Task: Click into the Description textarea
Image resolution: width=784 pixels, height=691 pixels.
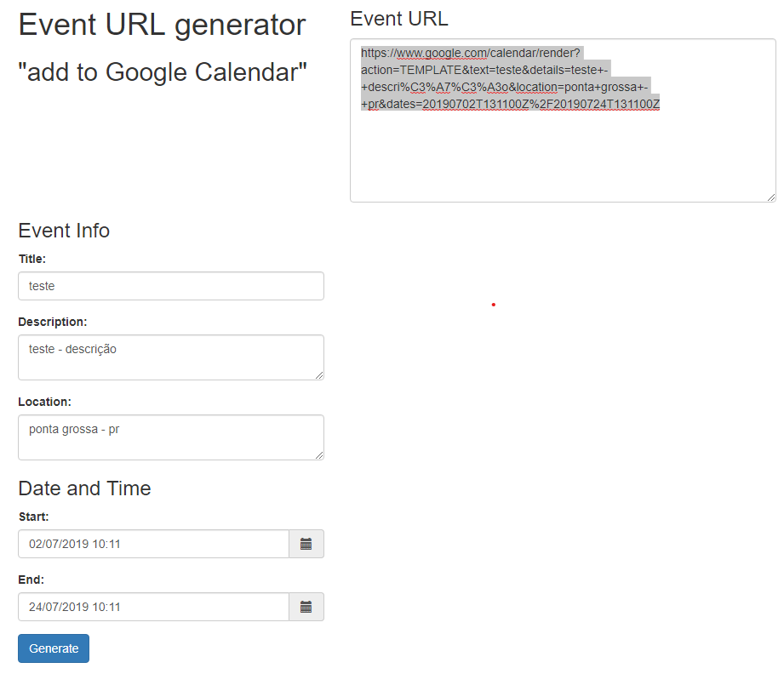Action: point(171,357)
